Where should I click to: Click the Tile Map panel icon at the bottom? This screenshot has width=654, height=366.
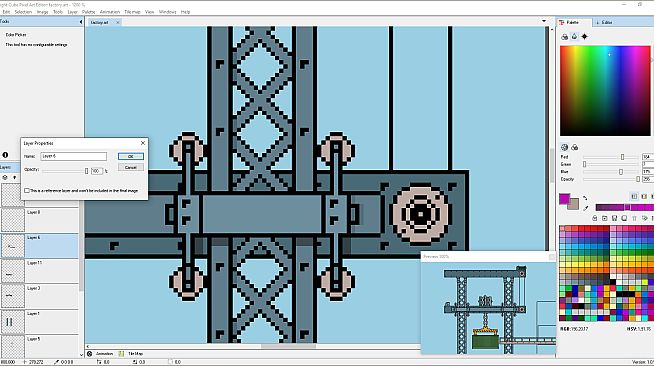(121, 353)
